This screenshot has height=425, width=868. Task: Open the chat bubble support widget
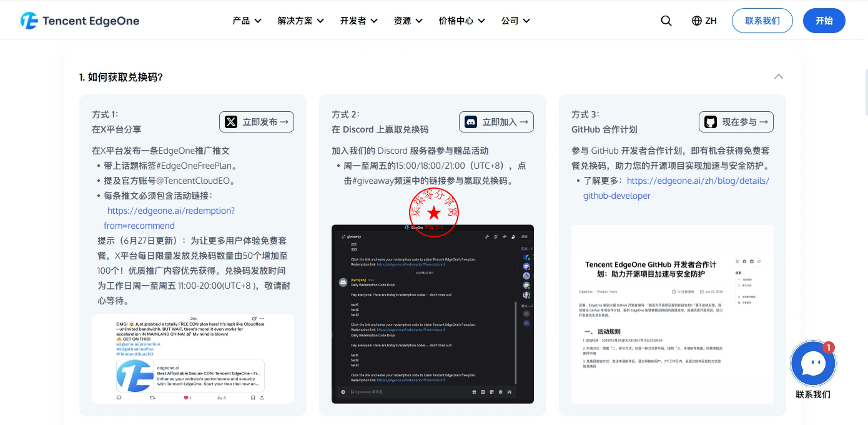click(x=813, y=364)
